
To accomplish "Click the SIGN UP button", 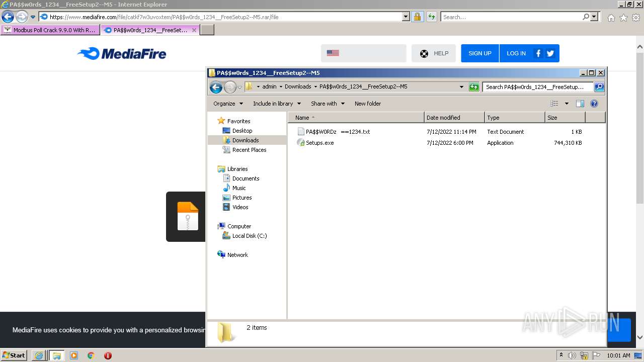I will point(480,53).
